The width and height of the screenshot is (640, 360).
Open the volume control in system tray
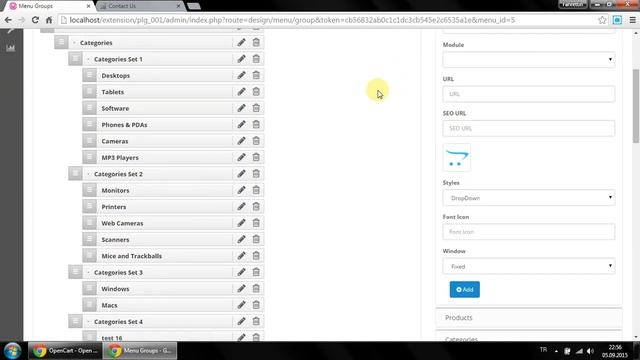[591, 351]
